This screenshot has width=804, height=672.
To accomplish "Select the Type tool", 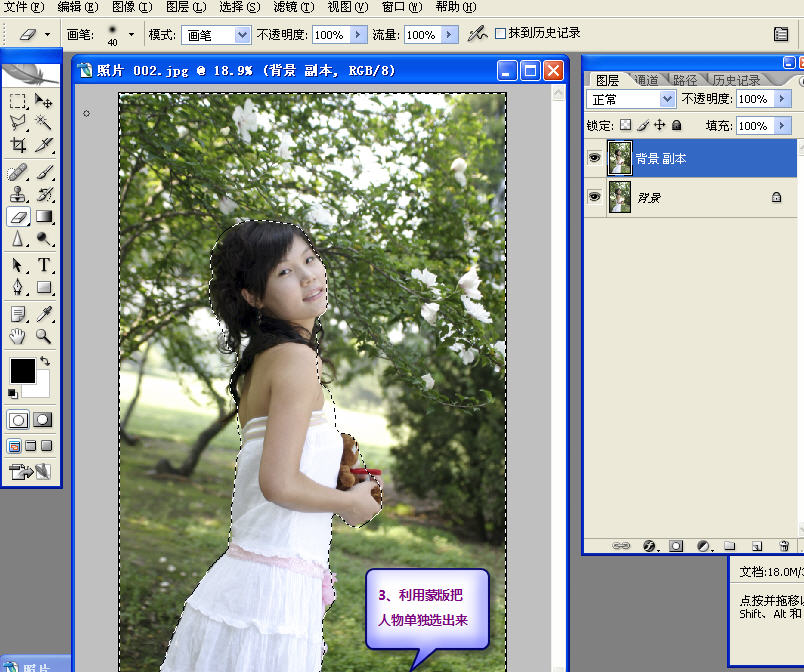I will point(44,265).
